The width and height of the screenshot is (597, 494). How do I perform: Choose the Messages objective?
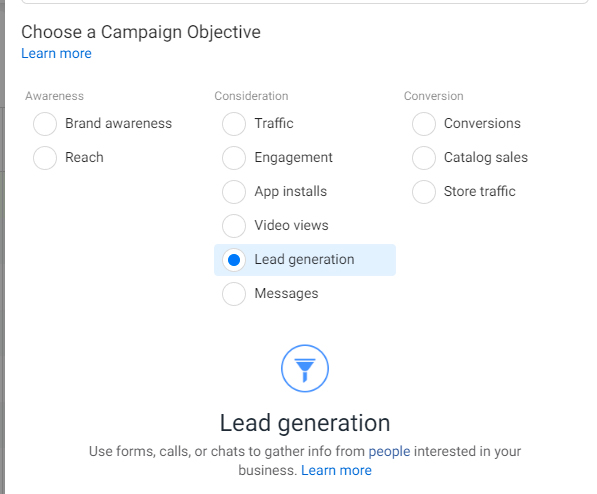click(234, 294)
